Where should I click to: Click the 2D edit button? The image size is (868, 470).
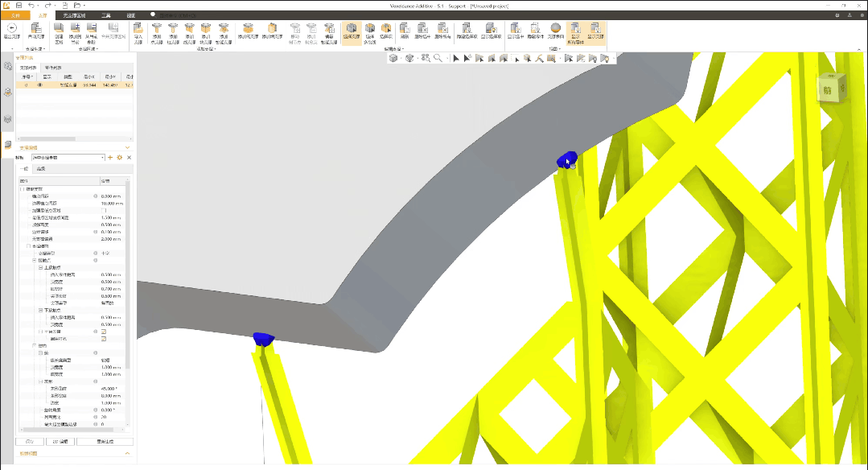60,442
